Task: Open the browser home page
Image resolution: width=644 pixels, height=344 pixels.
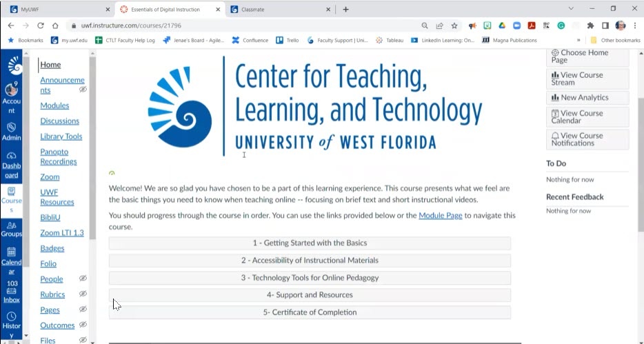Action: (55, 26)
